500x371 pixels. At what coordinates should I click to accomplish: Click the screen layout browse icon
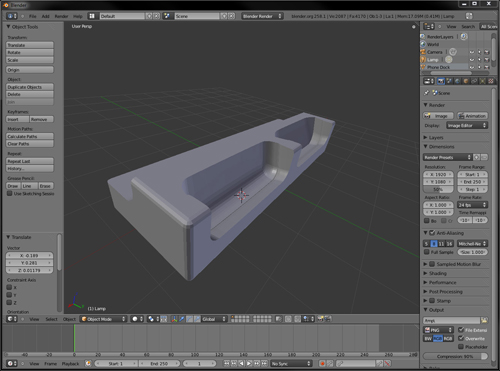click(x=92, y=16)
